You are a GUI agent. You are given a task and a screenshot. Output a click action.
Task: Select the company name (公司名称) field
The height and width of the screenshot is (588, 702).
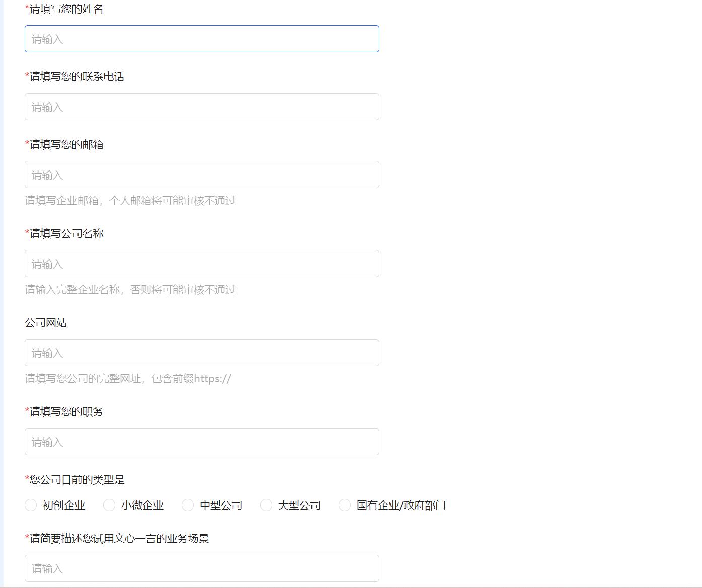coord(201,264)
